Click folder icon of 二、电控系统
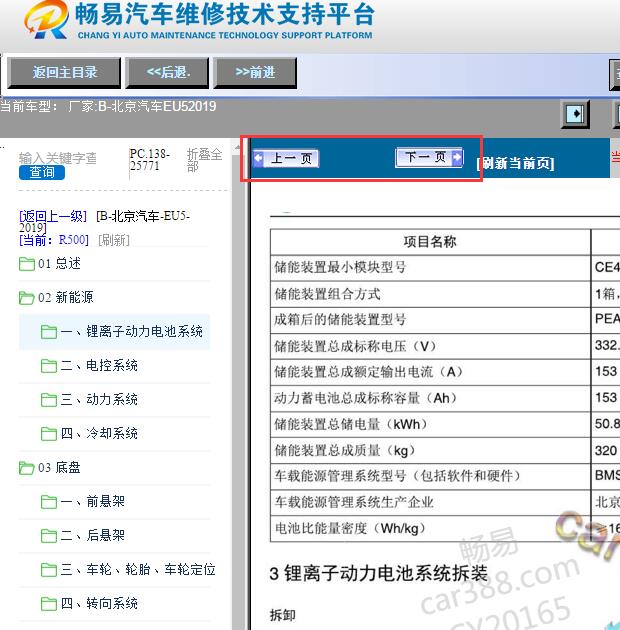 (x=49, y=366)
